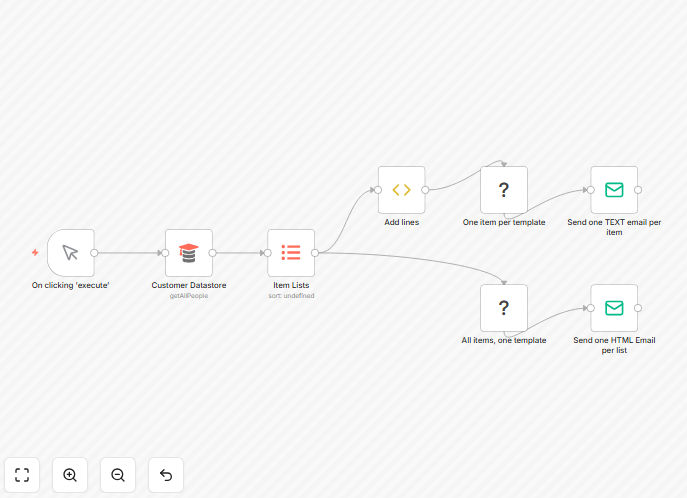
Task: Click output connector of Send HTML Email node
Action: 638,308
